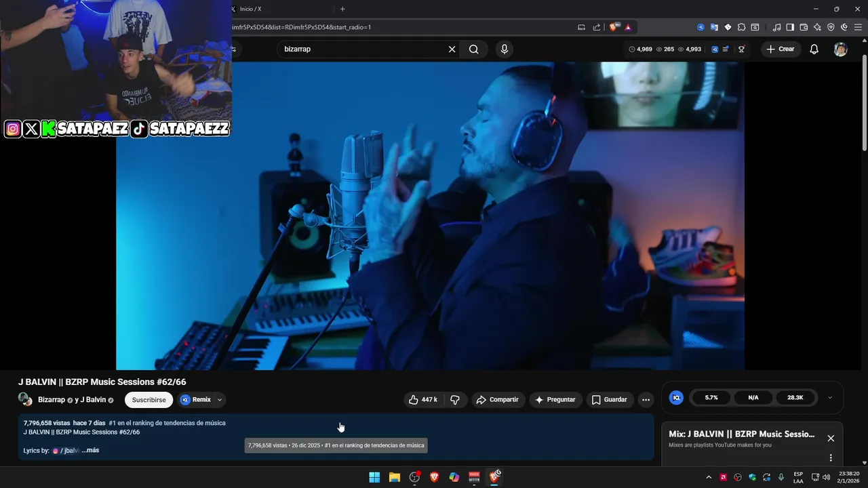868x488 pixels.
Task: Click the YouTube page scrollbar
Action: (x=864, y=102)
